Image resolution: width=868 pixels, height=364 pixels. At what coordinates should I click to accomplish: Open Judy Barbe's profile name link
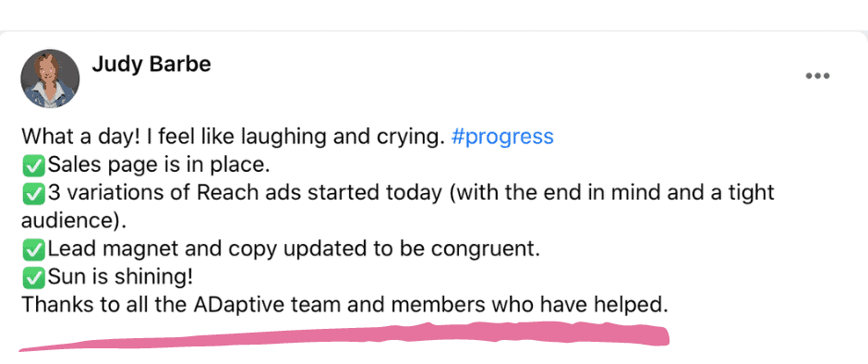[151, 65]
